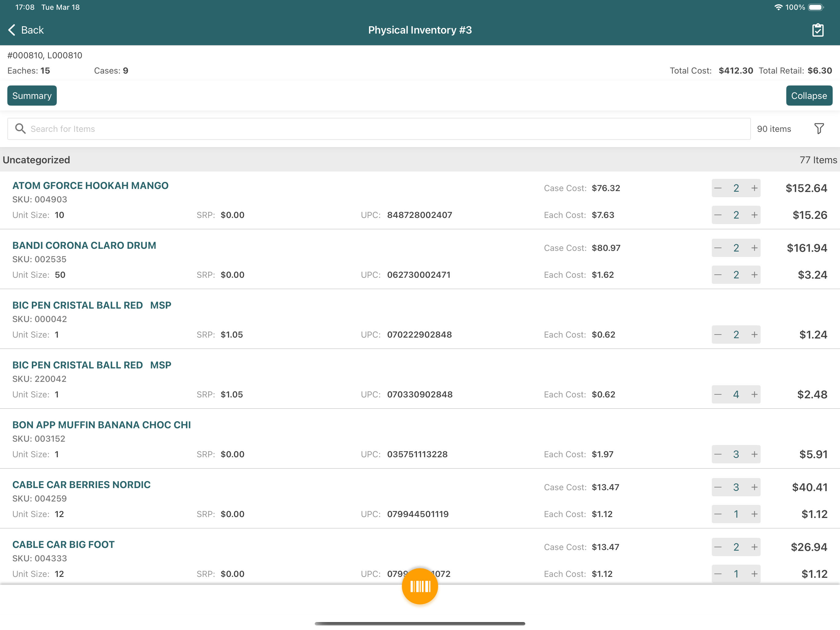Select UPC 035751113228
The width and height of the screenshot is (840, 630).
[x=417, y=454]
